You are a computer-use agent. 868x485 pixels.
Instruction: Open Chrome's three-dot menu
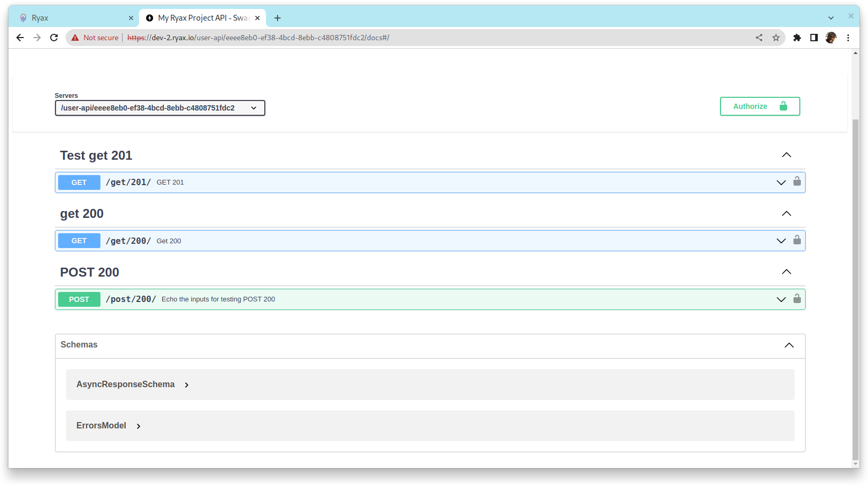coord(848,38)
